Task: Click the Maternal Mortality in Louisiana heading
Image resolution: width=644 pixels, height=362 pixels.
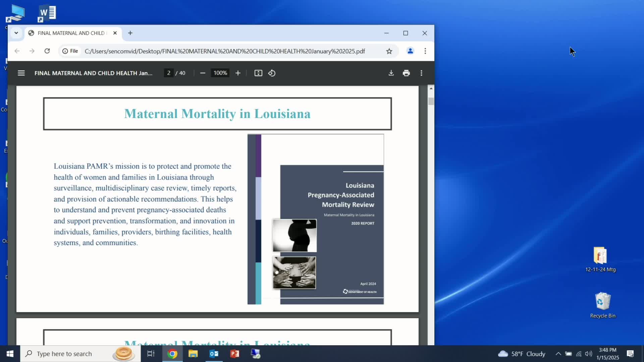Action: pos(217,114)
